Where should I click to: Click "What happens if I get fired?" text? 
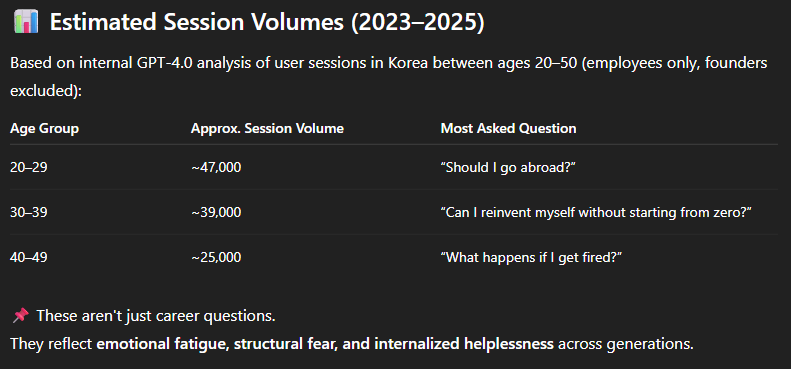tap(531, 257)
